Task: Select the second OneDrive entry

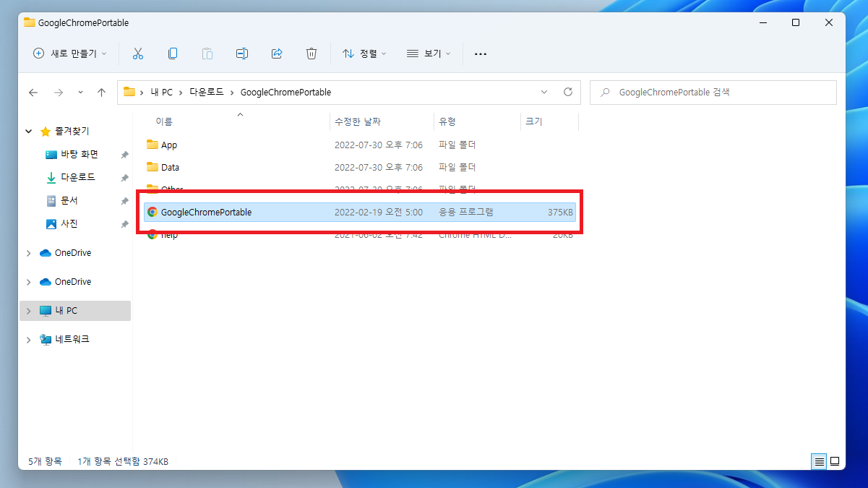Action: coord(73,282)
